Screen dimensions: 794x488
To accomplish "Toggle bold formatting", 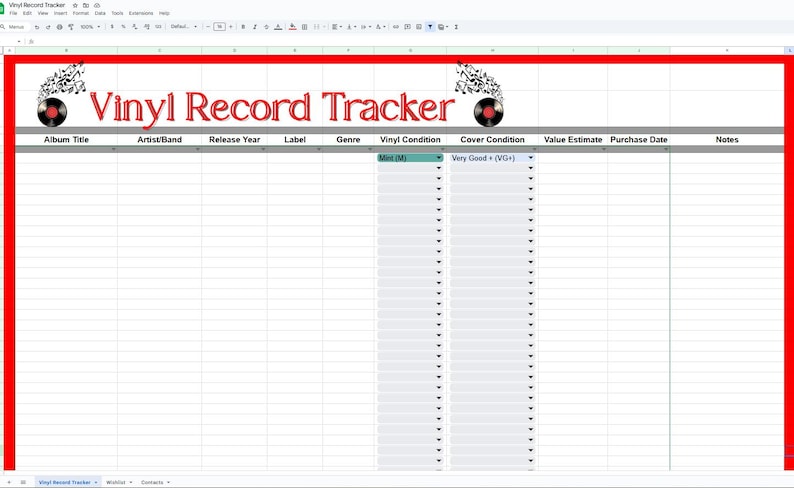I will coord(243,27).
